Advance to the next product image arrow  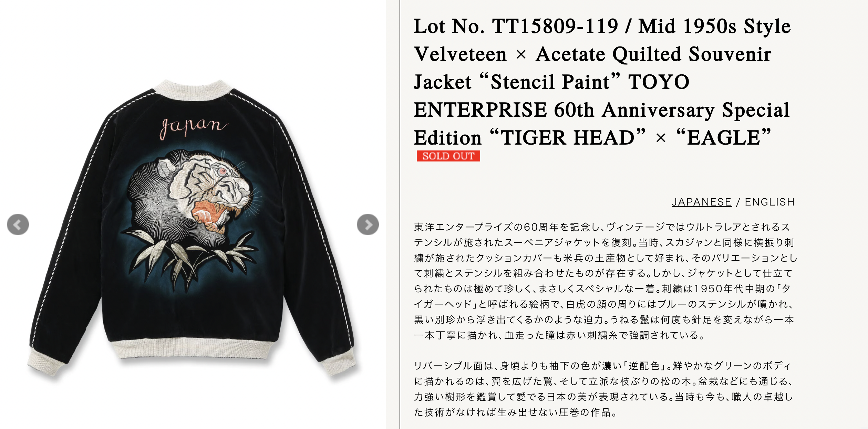coord(368,224)
